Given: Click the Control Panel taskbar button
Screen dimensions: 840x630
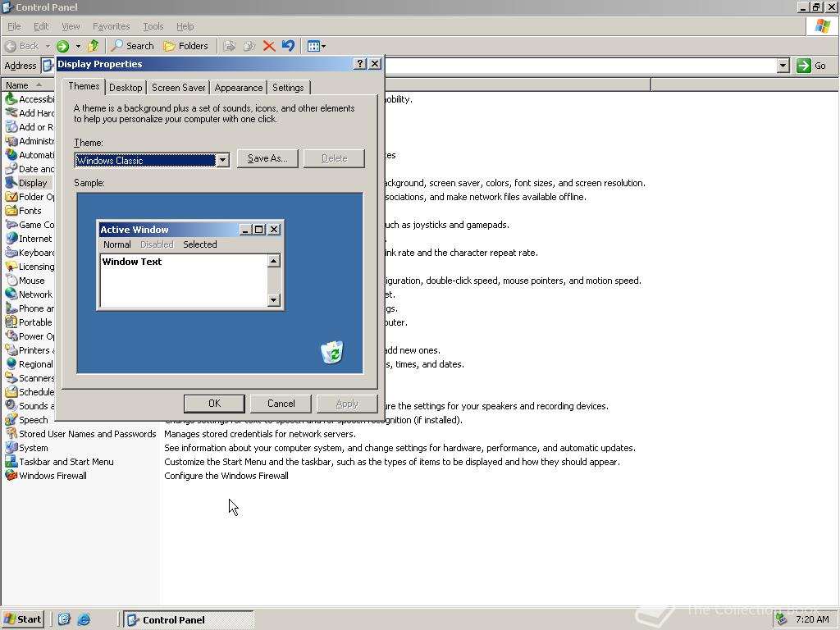Looking at the screenshot, I should [x=189, y=619].
